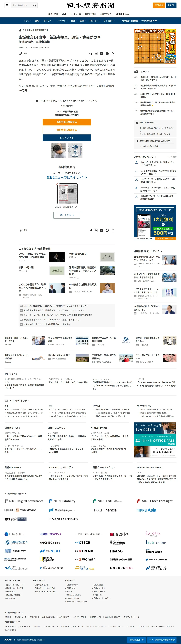Open Myニュース menu item
This screenshot has height=644, width=181.
pyautogui.click(x=76, y=14)
